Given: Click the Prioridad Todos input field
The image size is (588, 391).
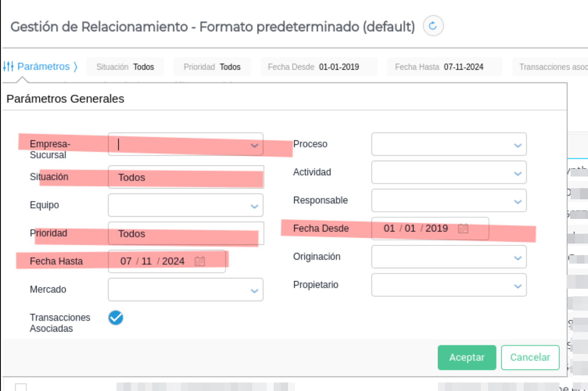Looking at the screenshot, I should pyautogui.click(x=185, y=234).
